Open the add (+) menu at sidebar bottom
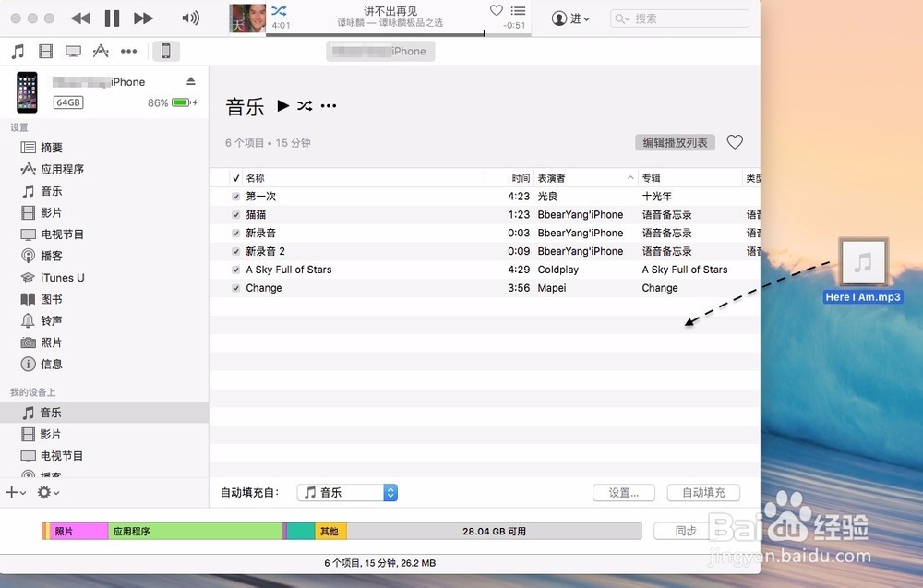The height and width of the screenshot is (588, 923). pyautogui.click(x=16, y=492)
